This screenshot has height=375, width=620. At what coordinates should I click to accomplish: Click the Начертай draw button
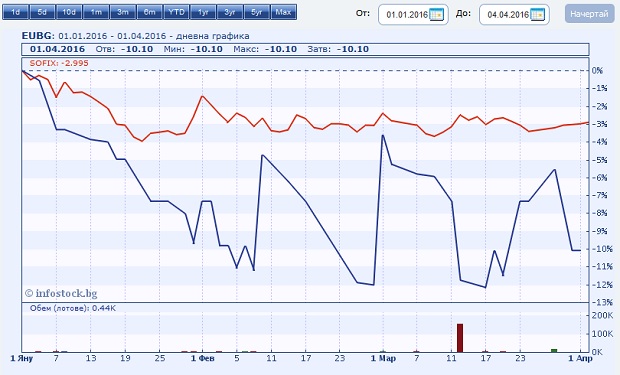(x=589, y=14)
